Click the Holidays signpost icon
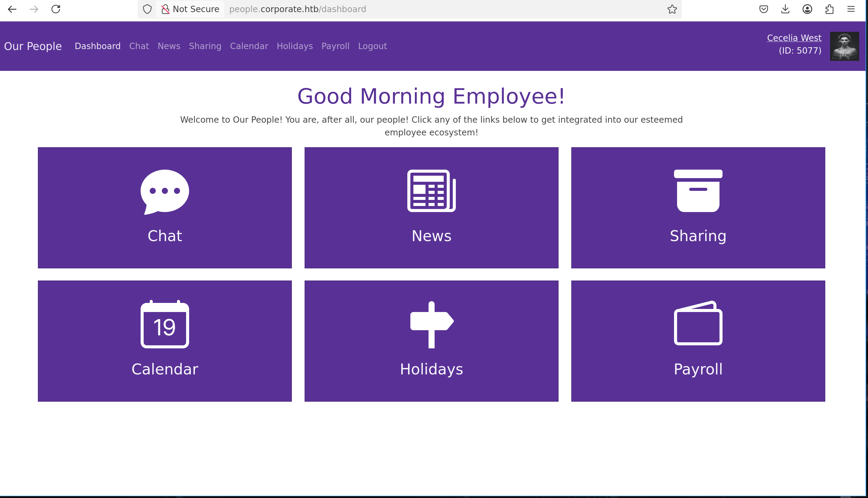Screen dimensions: 868x498 click(x=431, y=324)
